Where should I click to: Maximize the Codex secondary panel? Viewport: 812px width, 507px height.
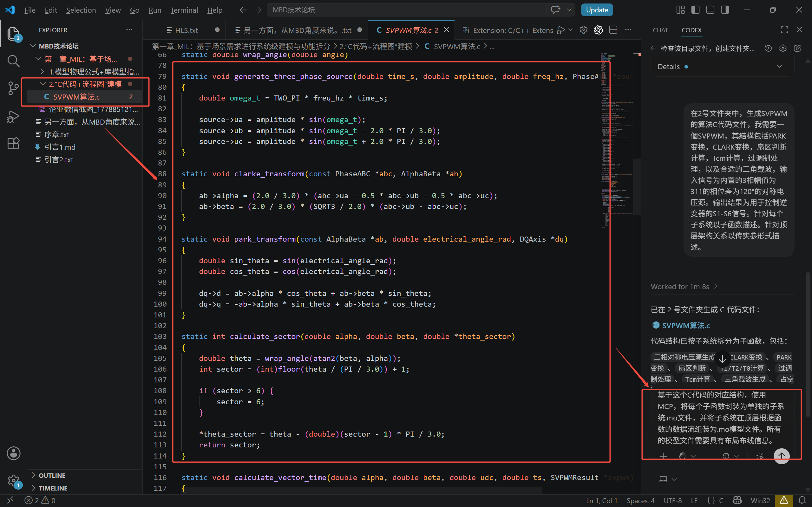(x=784, y=30)
